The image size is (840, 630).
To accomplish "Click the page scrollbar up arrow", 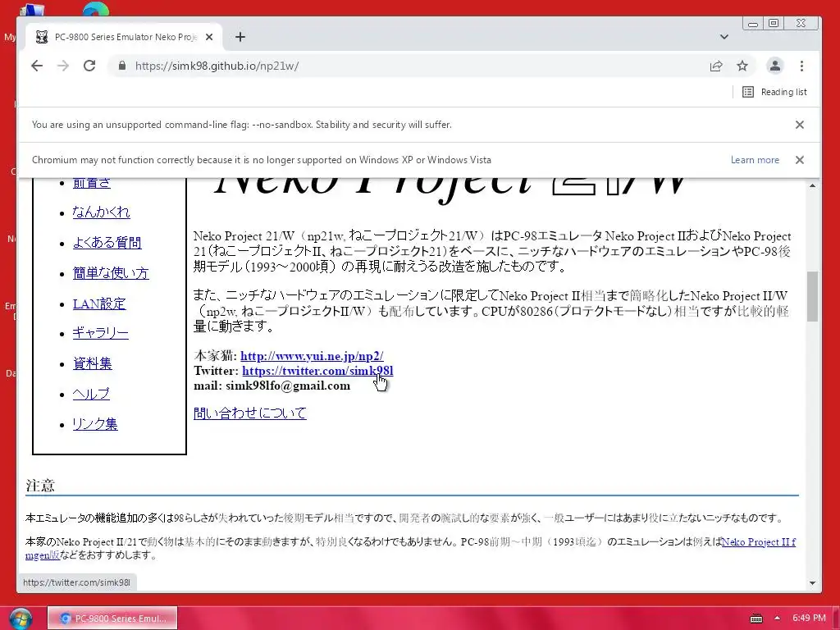I will point(813,186).
